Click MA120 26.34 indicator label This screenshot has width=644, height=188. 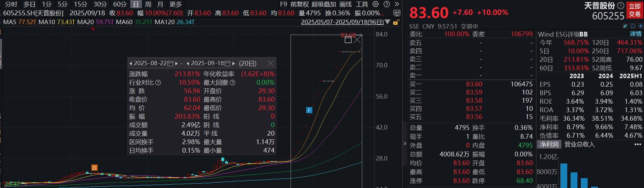pyautogui.click(x=175, y=22)
